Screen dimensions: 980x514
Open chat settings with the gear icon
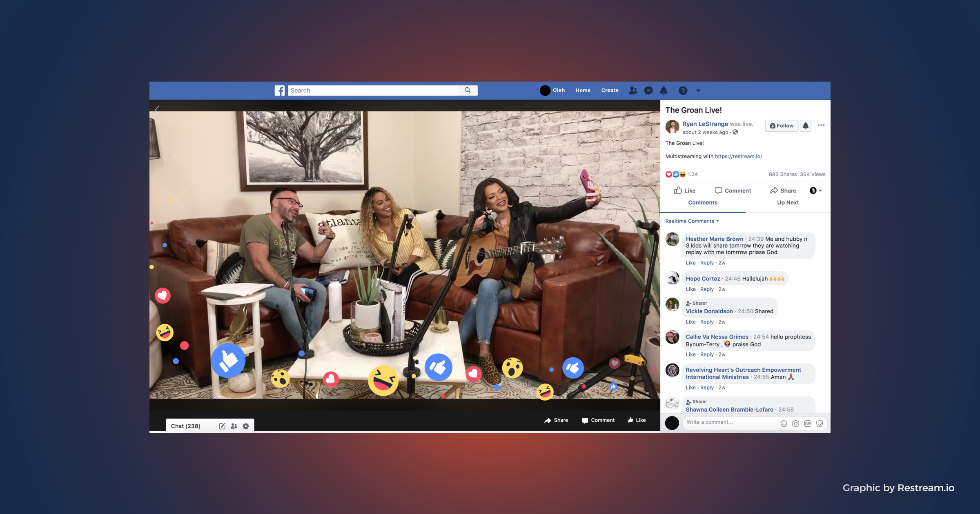(x=246, y=426)
